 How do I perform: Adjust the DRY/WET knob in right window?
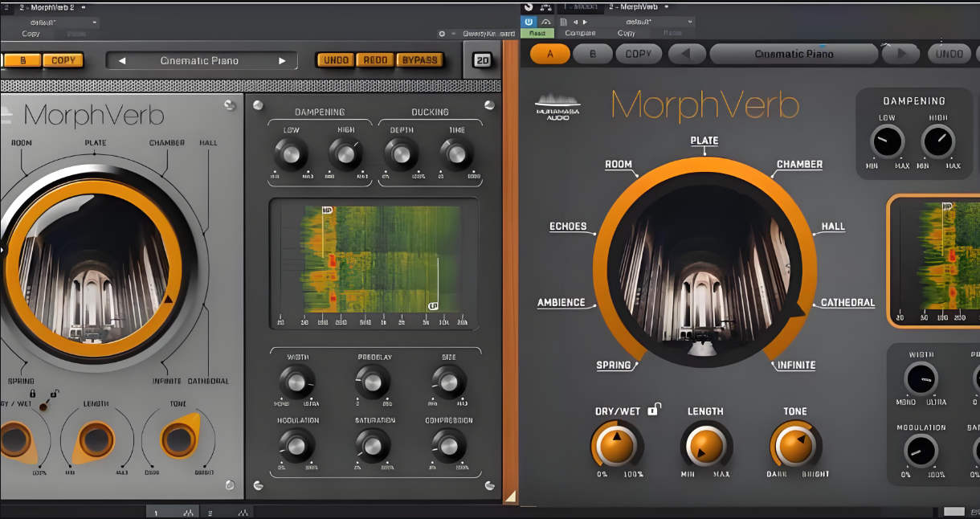(616, 444)
